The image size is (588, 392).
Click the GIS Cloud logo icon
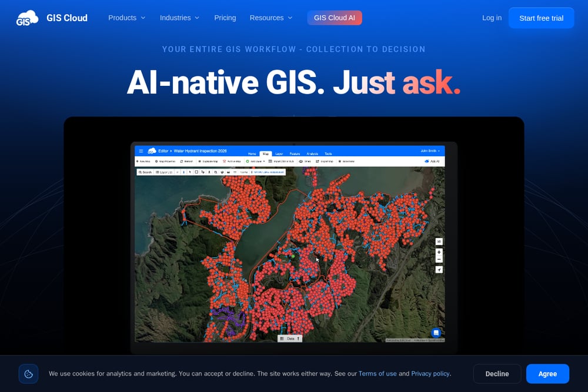(x=27, y=18)
